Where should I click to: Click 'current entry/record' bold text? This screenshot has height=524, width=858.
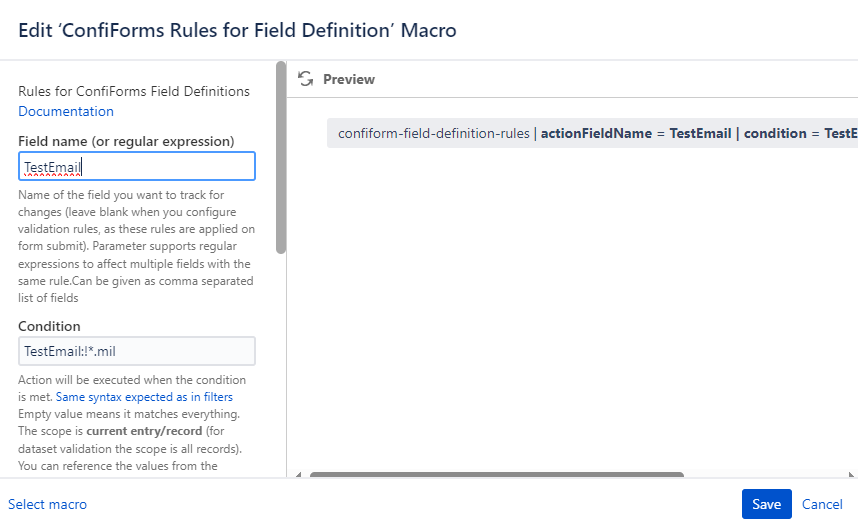[144, 431]
